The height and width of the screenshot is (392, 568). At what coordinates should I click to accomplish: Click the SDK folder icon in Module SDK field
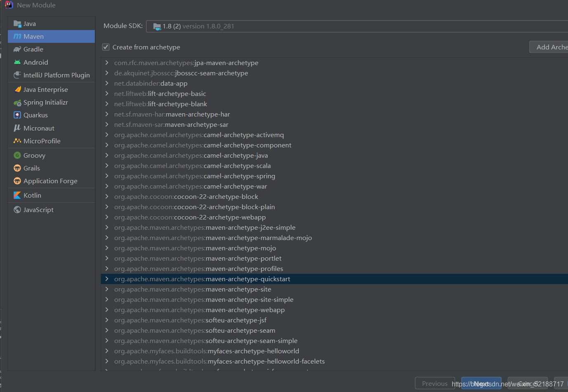157,26
